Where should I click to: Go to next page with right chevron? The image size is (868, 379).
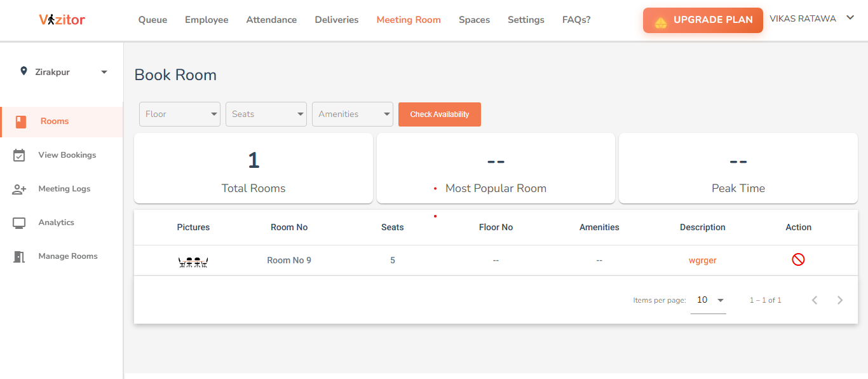(840, 300)
